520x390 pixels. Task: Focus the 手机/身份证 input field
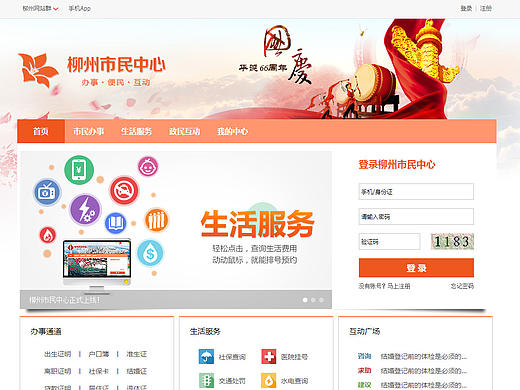(x=416, y=192)
